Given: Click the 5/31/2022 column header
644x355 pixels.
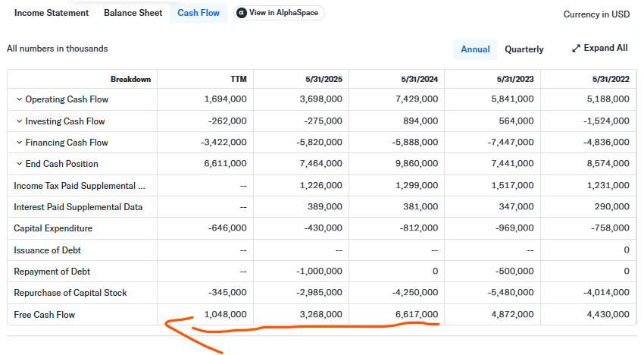Looking at the screenshot, I should (611, 80).
